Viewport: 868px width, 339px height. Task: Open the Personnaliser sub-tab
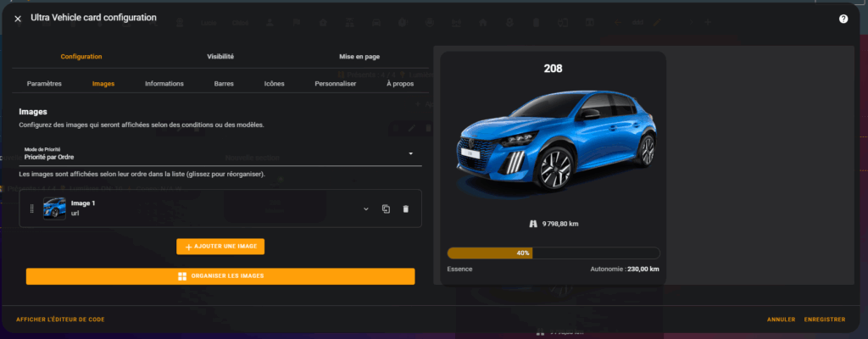point(335,84)
